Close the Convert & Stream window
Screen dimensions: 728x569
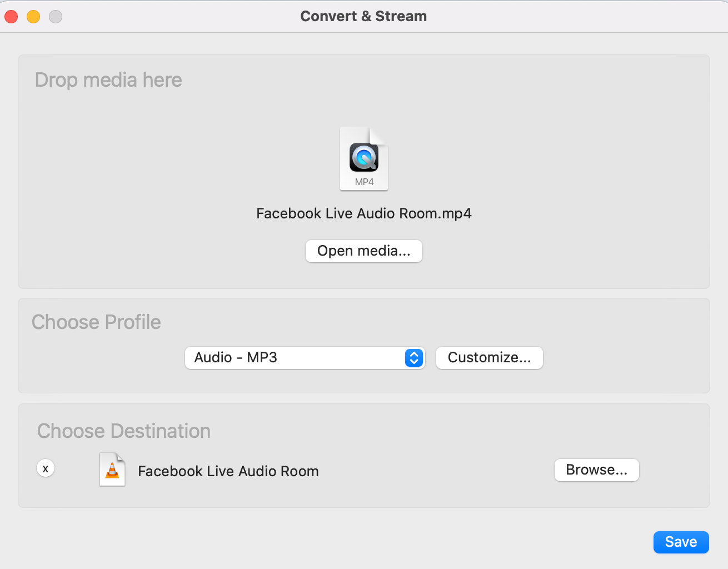coord(11,17)
